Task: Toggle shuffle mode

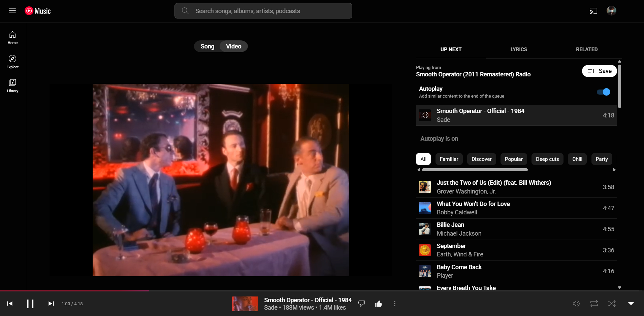Action: point(612,304)
